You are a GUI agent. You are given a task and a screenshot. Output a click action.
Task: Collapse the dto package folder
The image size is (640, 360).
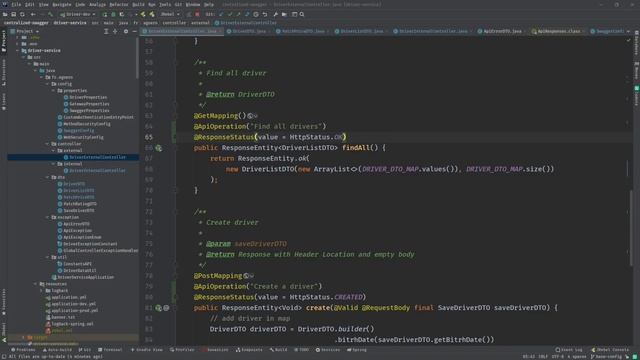48,177
